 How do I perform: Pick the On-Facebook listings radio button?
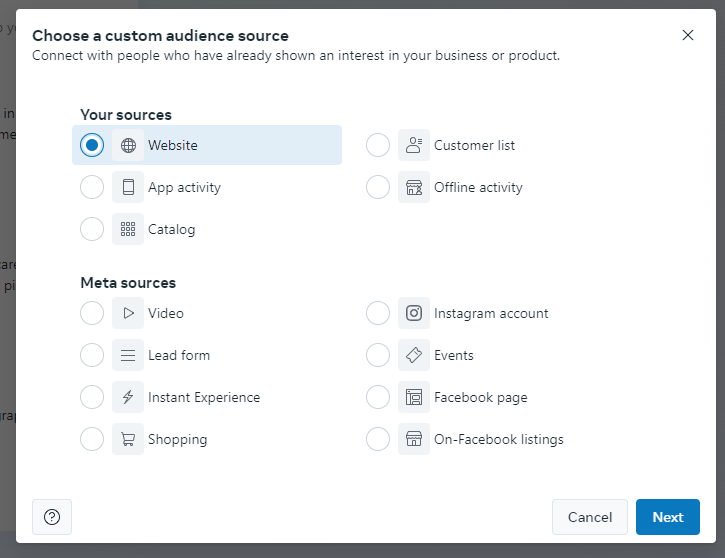[x=378, y=439]
